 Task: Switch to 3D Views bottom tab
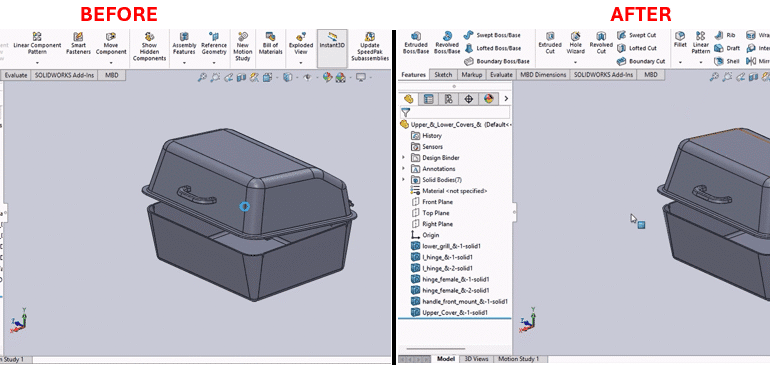(476, 359)
